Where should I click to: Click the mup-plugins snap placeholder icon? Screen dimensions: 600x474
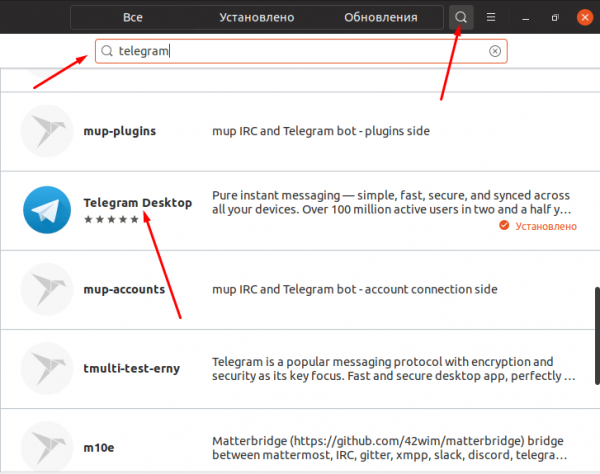pos(47,131)
